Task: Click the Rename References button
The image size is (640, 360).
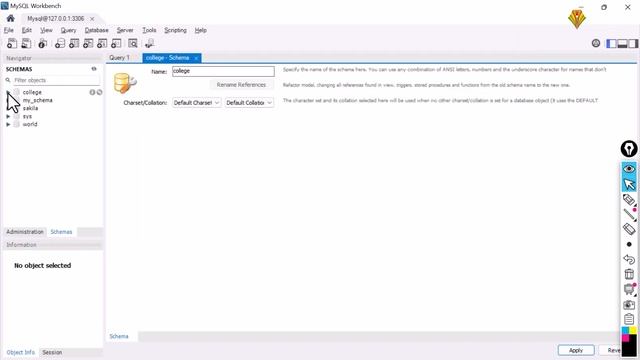Action: 241,85
